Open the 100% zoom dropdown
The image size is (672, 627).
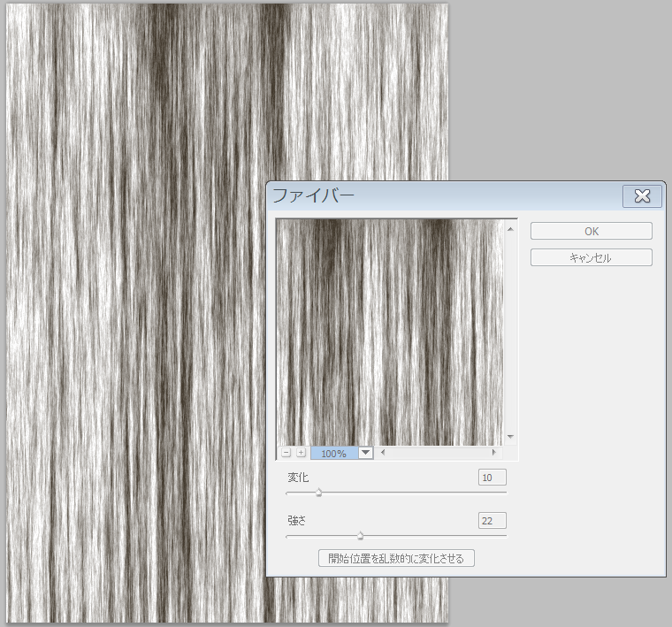click(x=365, y=453)
